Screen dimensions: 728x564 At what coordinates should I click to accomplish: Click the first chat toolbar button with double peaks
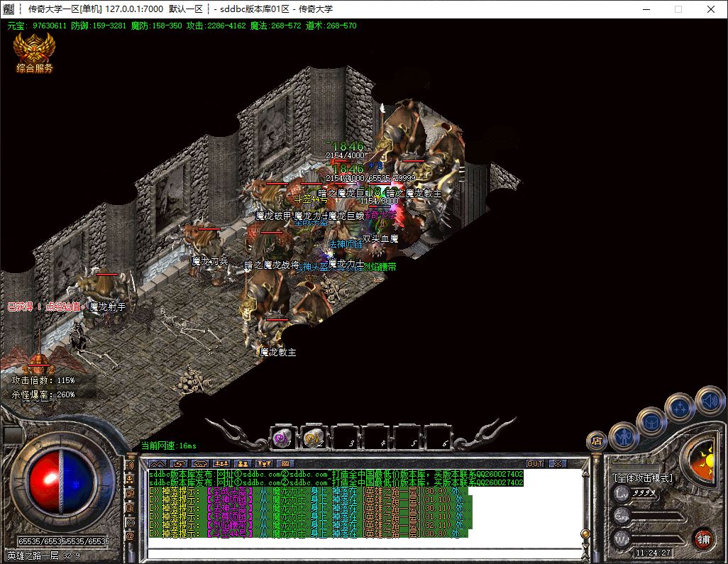158,463
